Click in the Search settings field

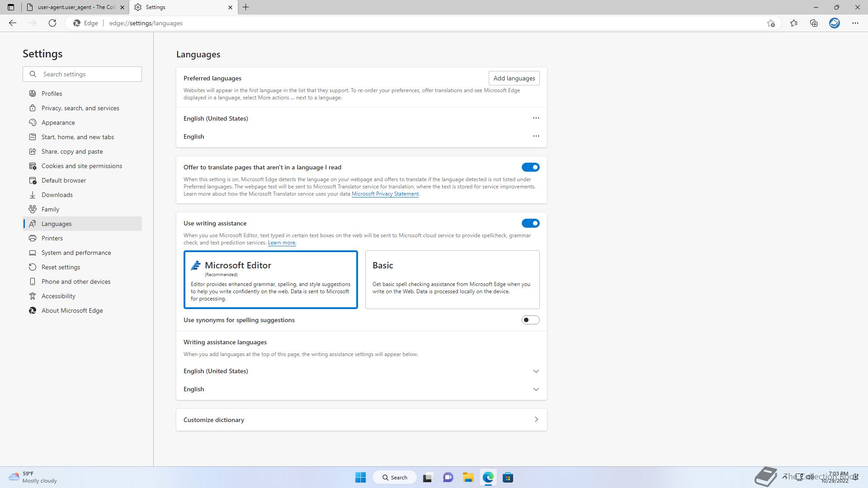[x=82, y=74]
